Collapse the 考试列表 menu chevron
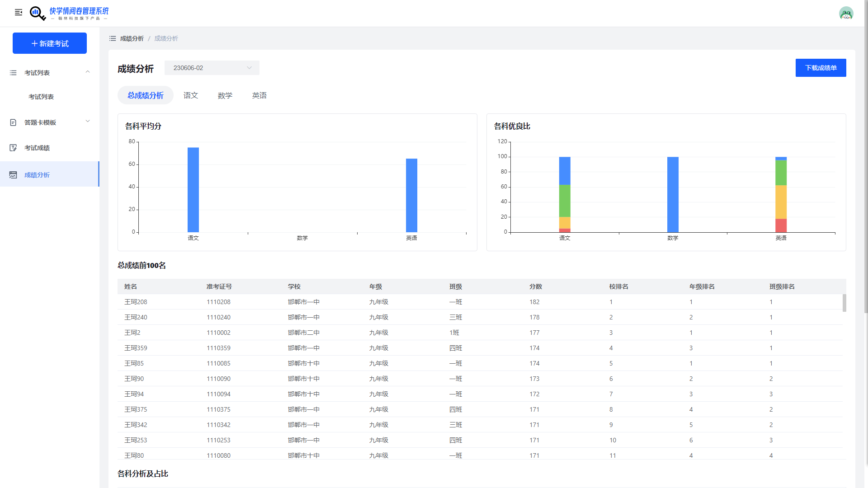The width and height of the screenshot is (868, 488). 88,72
